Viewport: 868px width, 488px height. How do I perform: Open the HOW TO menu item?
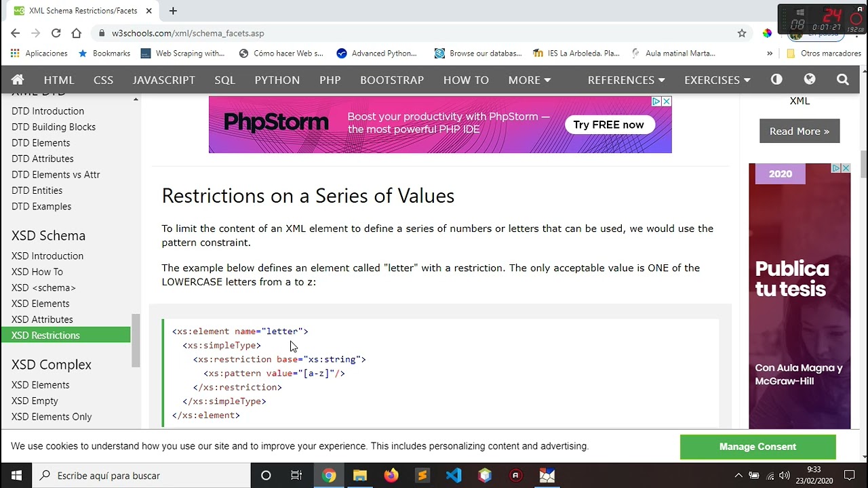click(x=466, y=79)
